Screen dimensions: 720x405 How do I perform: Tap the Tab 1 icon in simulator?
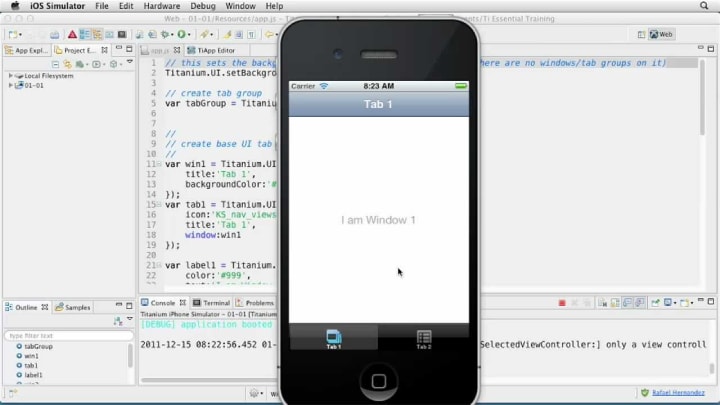(334, 338)
